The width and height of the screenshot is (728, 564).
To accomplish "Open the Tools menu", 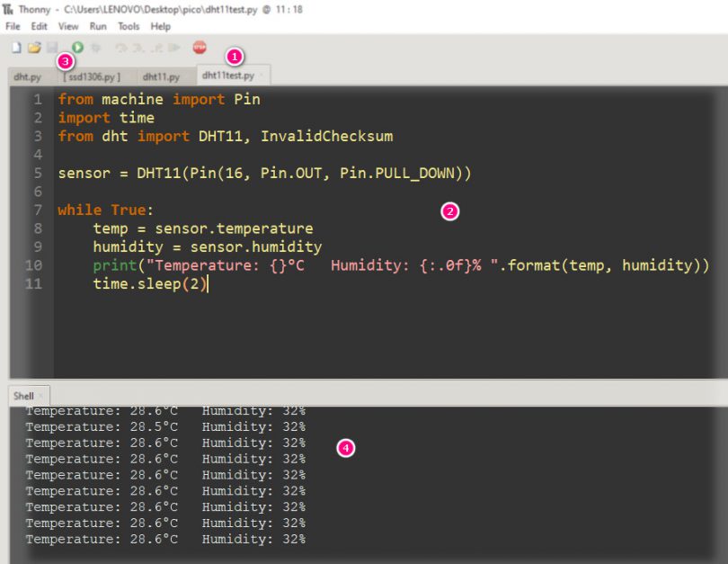I will click(129, 27).
